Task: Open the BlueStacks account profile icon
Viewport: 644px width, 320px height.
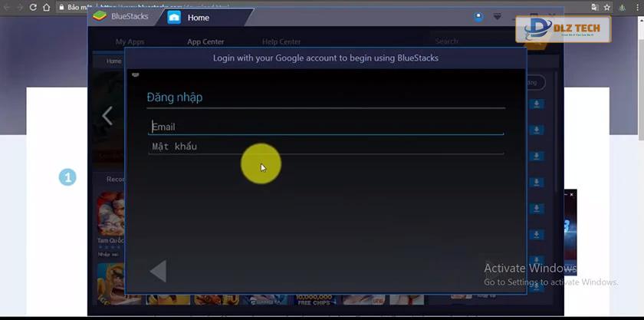Action: coord(478,17)
